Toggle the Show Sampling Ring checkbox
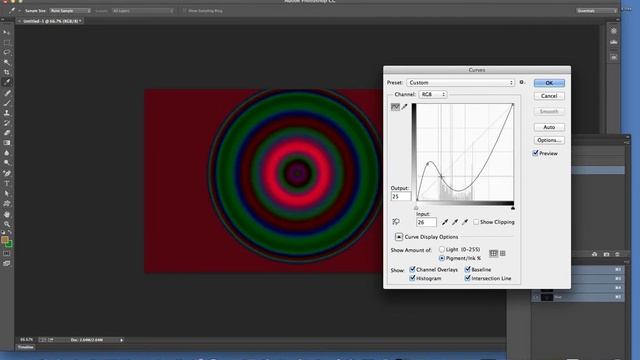640x360 pixels. click(x=184, y=11)
